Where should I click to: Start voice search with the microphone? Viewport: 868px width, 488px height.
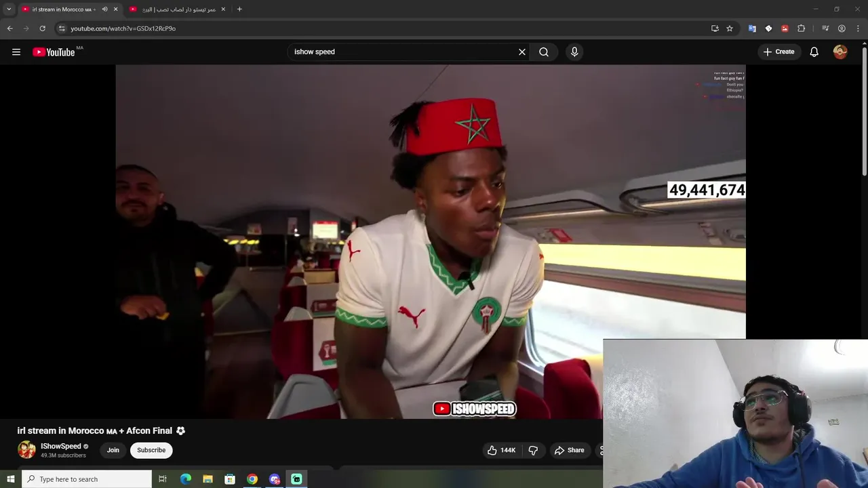pos(574,52)
